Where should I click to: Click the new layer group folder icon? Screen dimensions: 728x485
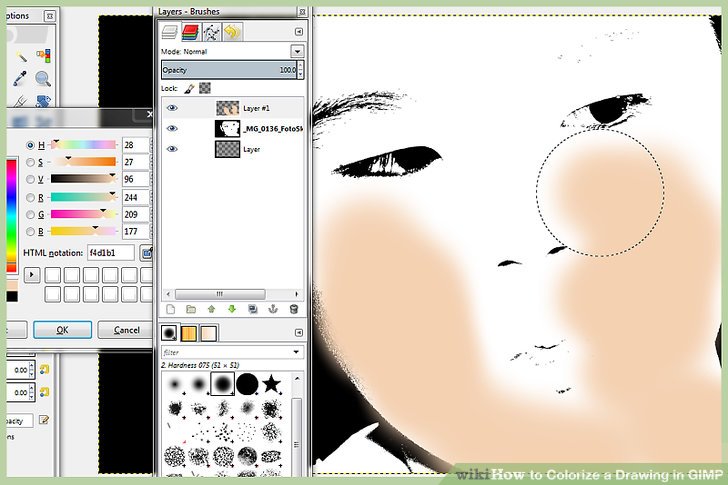(x=190, y=309)
